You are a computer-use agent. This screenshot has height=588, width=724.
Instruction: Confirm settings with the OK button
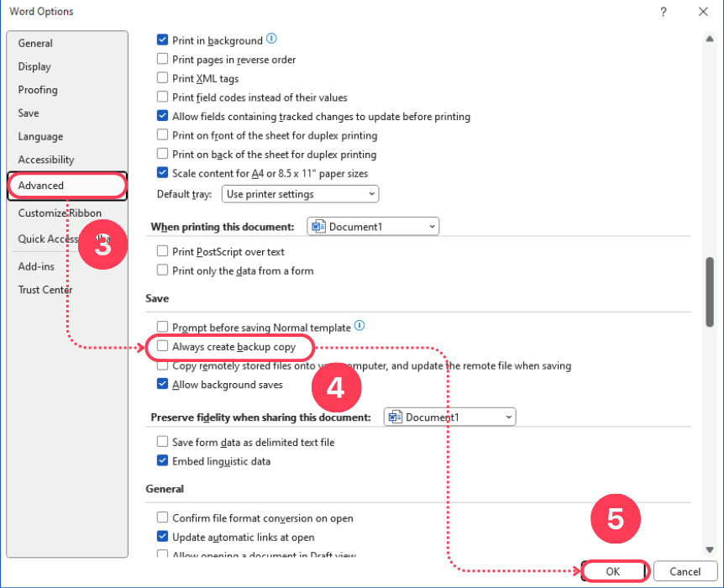[614, 570]
